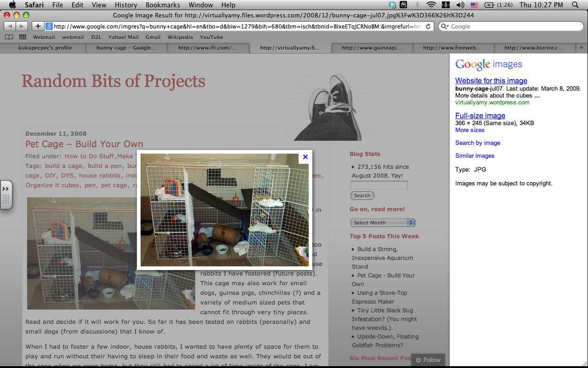Expand the Select Month archive dropdown
Viewport: 588px width, 368px height.
pos(382,223)
